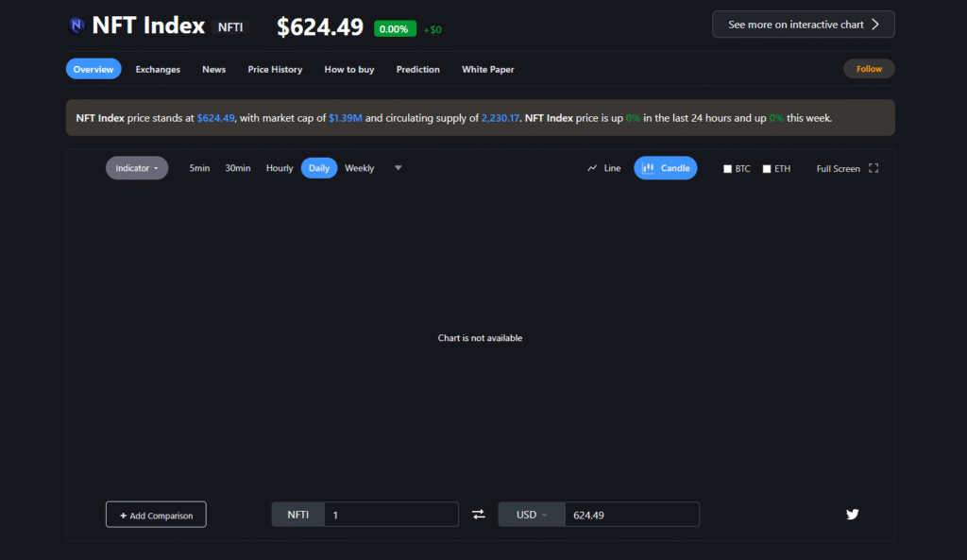Click the Full Screen expand icon

874,168
